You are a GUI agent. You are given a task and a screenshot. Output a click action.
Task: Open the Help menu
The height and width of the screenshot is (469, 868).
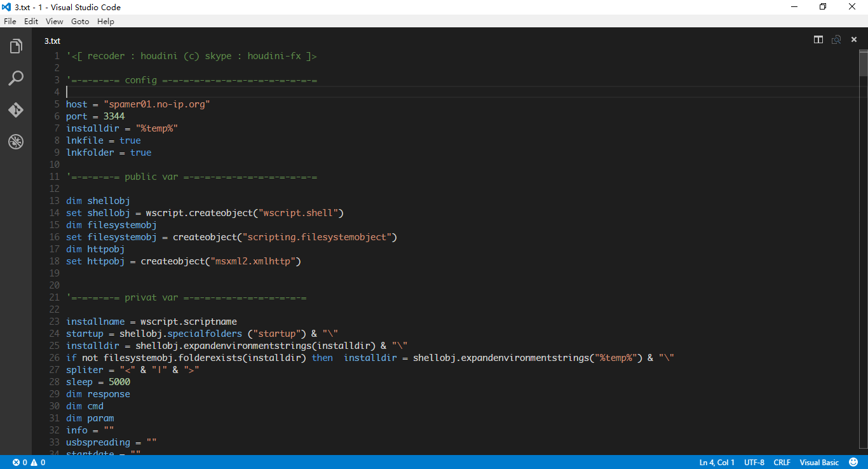[x=105, y=21]
